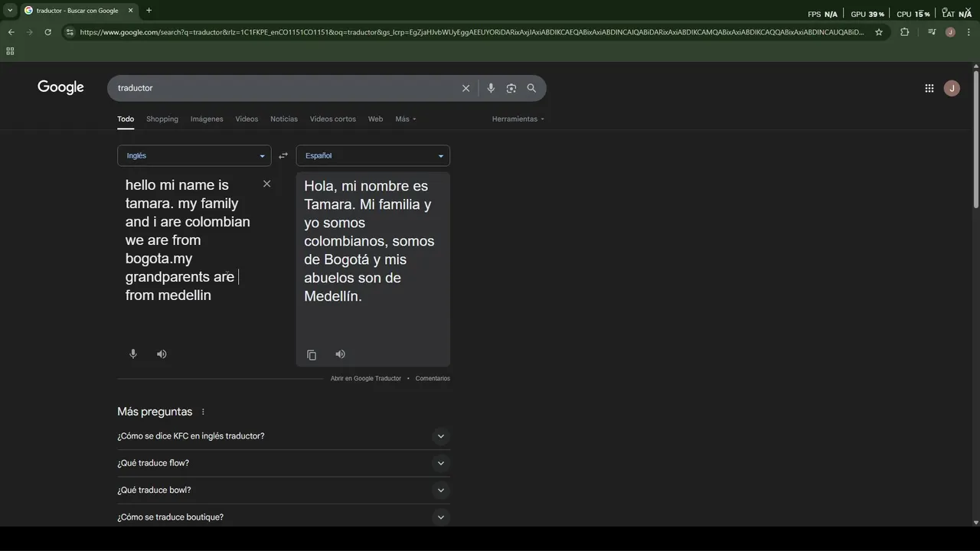Click the Comentarios feedback link

coord(433,378)
